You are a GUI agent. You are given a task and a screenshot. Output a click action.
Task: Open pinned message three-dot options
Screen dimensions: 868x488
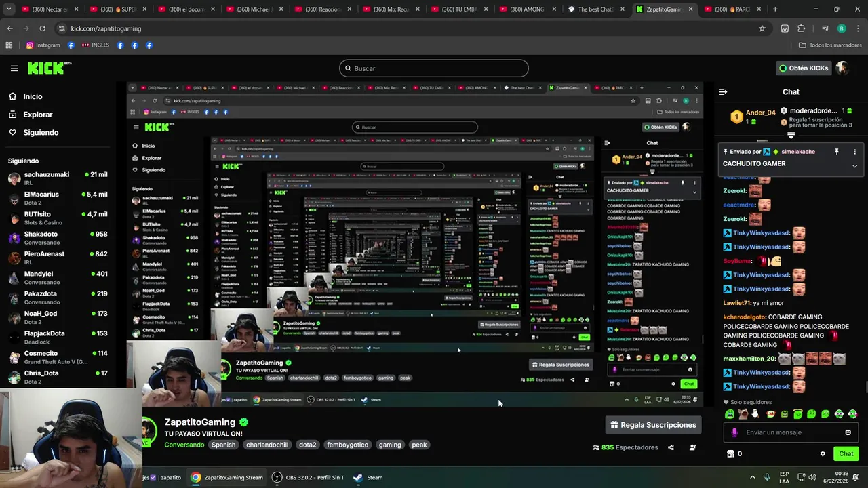pyautogui.click(x=854, y=152)
